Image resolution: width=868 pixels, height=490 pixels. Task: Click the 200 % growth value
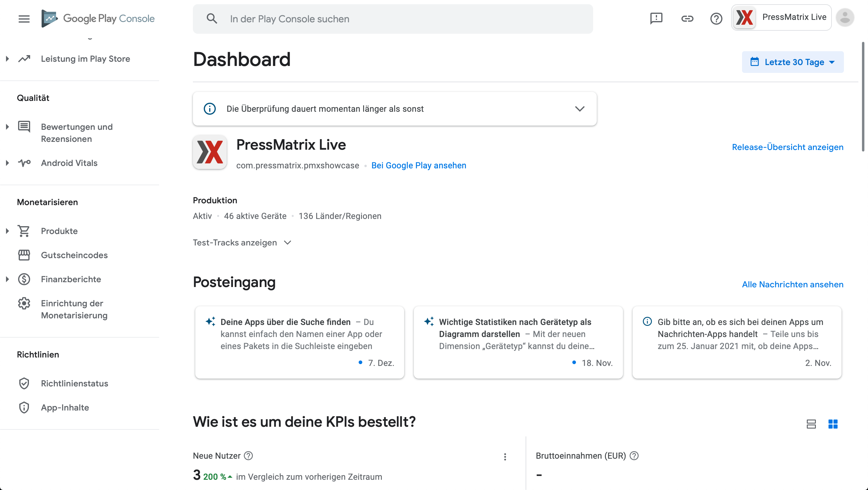pyautogui.click(x=215, y=477)
